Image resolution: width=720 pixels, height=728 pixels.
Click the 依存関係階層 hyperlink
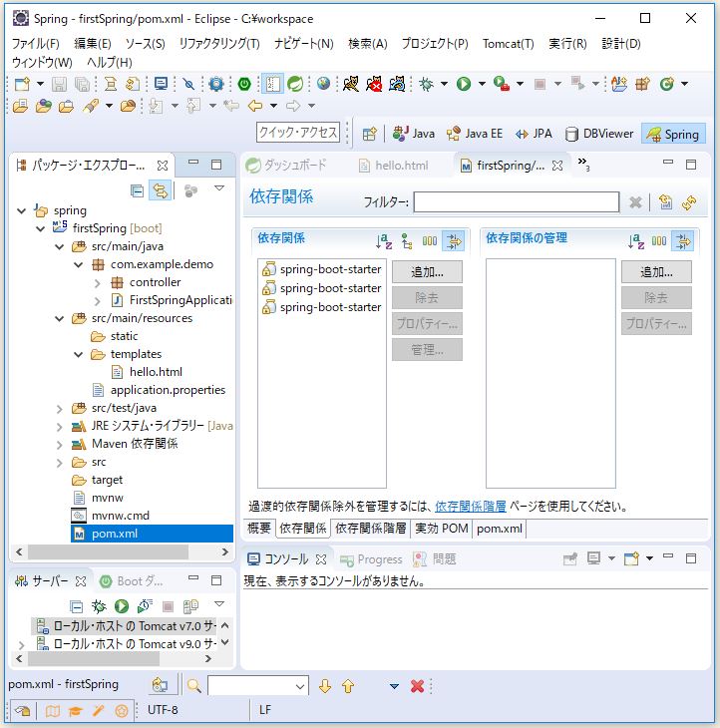click(471, 506)
